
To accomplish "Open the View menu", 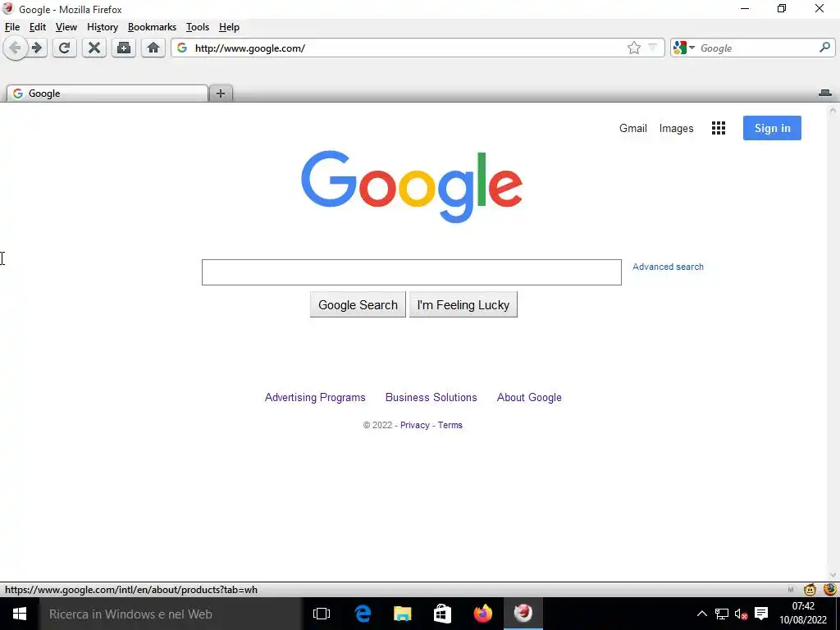I will [66, 27].
